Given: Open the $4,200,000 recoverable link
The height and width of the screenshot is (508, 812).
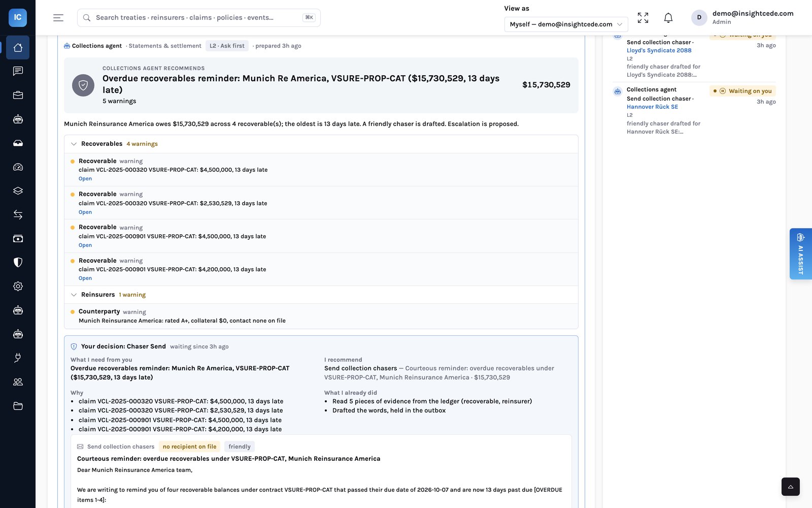Looking at the screenshot, I should [x=85, y=278].
